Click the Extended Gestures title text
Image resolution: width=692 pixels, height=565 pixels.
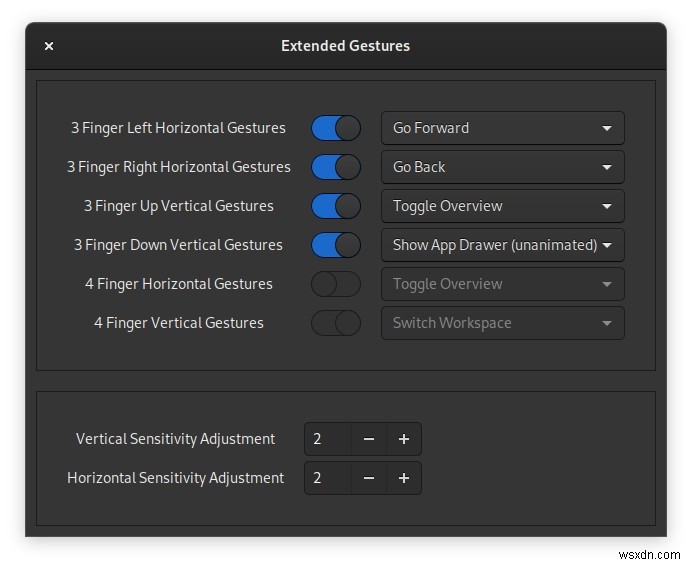pos(346,46)
